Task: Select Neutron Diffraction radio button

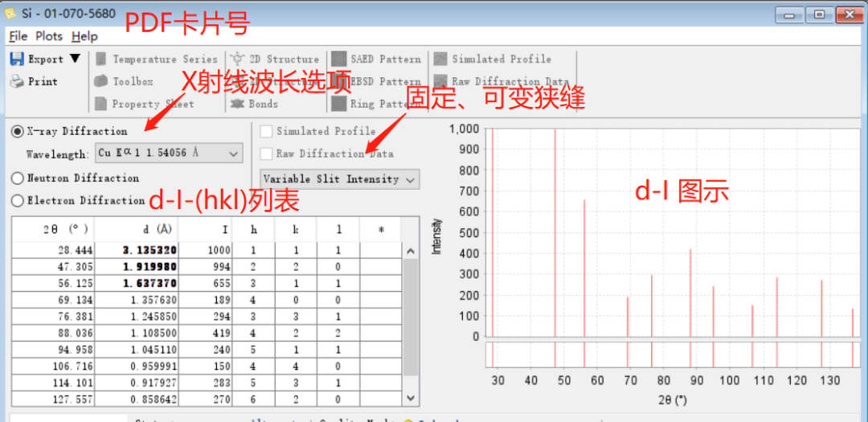Action: (18, 178)
